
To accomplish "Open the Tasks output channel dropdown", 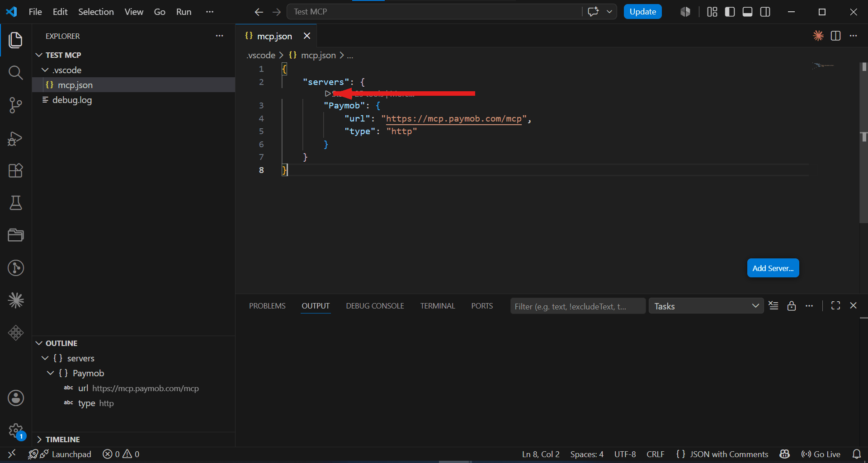I will [x=706, y=306].
